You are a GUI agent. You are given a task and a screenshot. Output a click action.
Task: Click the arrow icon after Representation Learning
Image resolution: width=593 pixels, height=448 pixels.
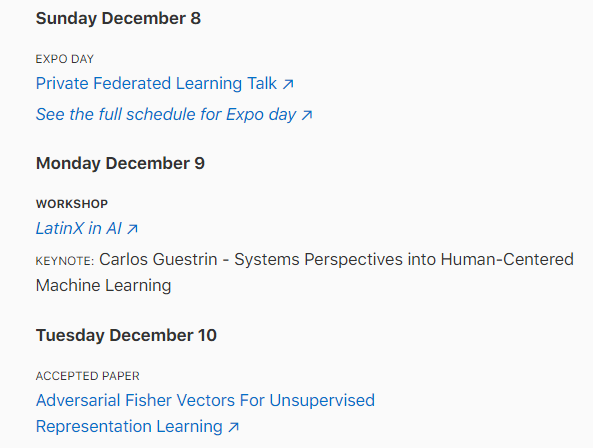(x=233, y=427)
